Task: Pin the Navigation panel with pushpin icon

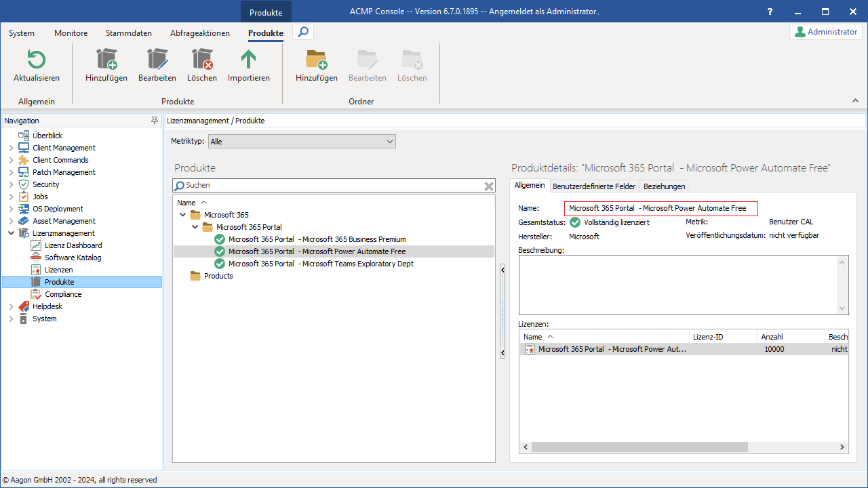Action: (155, 121)
